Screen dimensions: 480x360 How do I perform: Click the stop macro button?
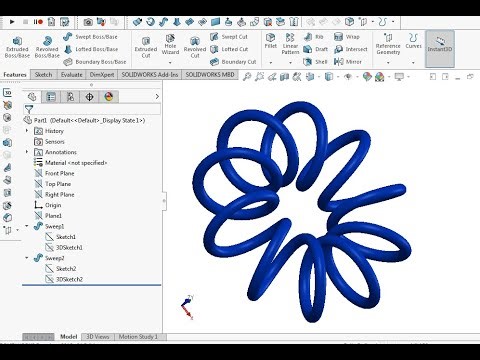[25, 22]
